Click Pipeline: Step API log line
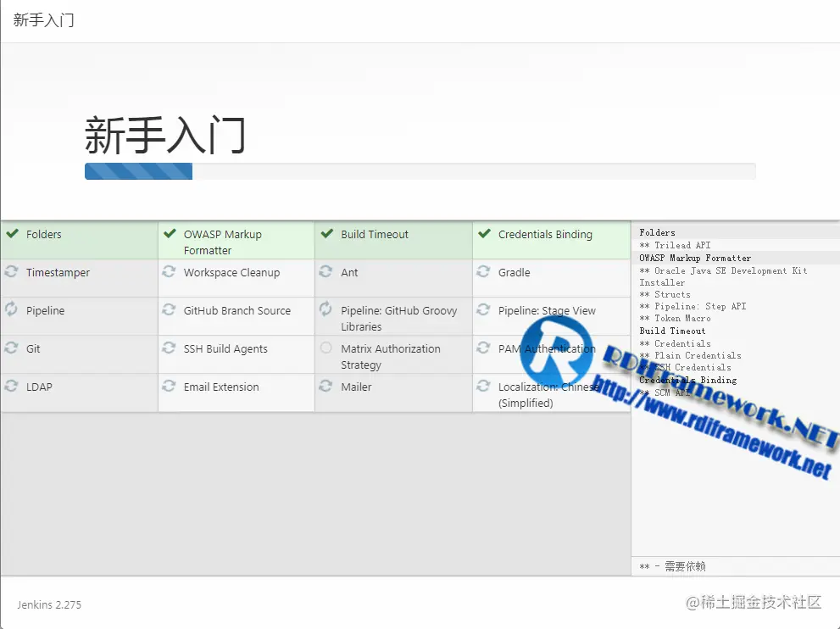The width and height of the screenshot is (840, 629). coord(693,306)
